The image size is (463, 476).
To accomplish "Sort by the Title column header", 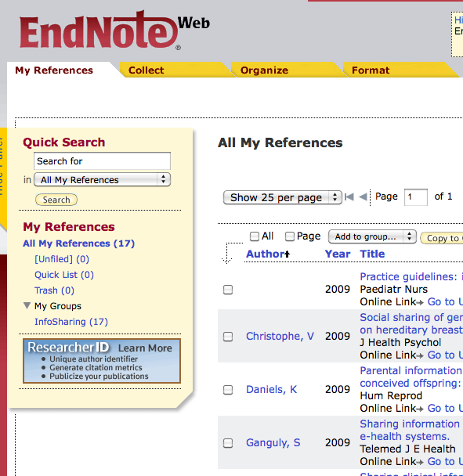I will [372, 254].
